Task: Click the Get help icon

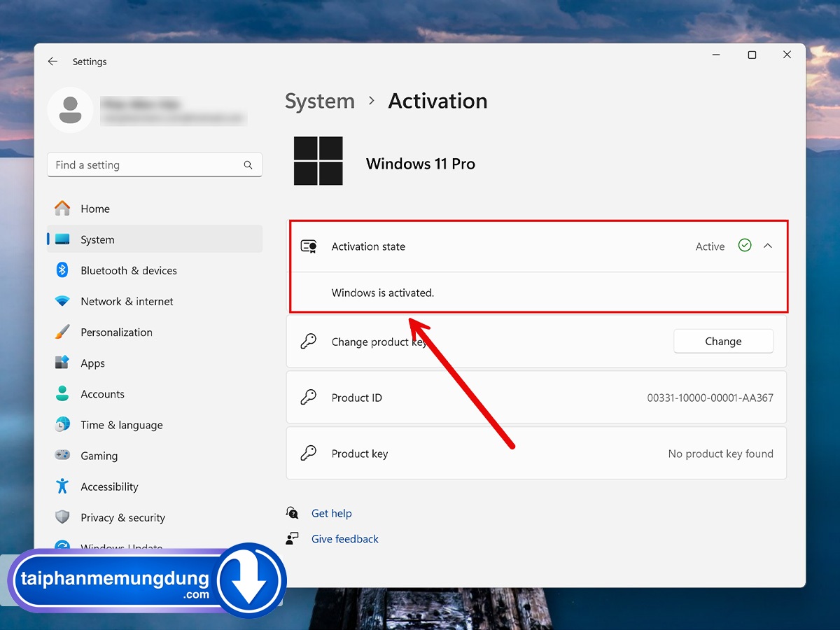Action: click(293, 513)
